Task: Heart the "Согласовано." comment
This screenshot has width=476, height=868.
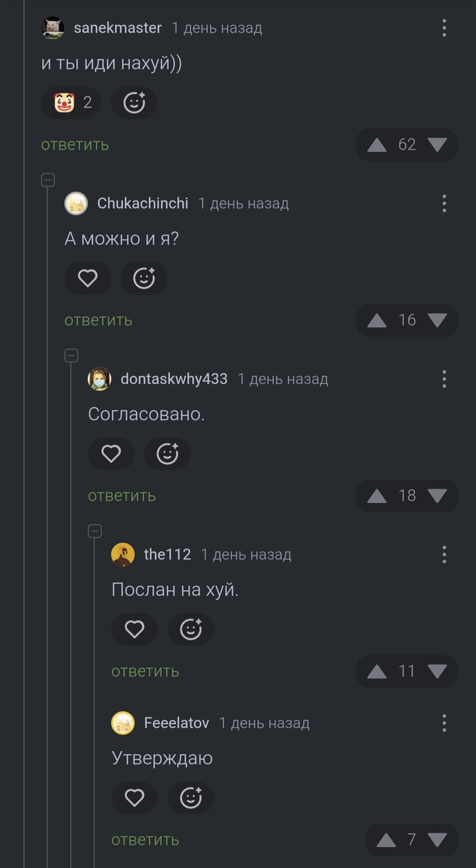Action: pyautogui.click(x=111, y=453)
